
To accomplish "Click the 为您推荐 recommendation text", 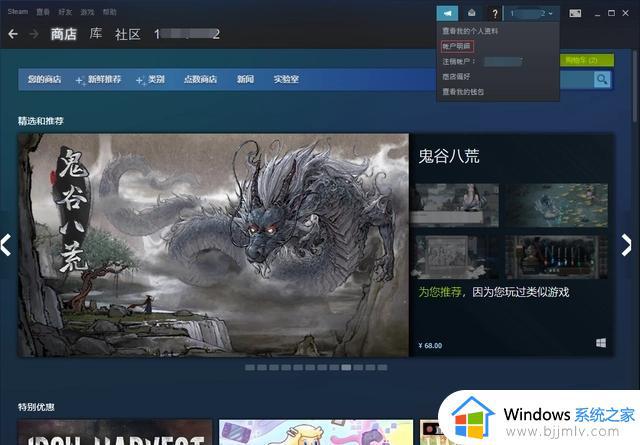I will tap(440, 292).
